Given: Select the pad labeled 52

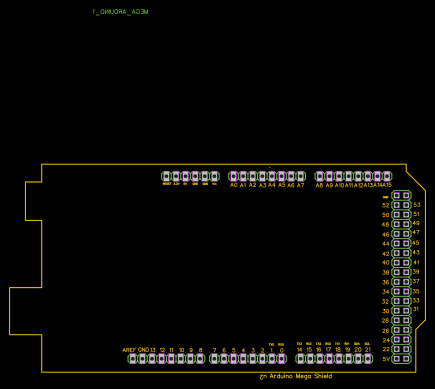Looking at the screenshot, I should pyautogui.click(x=397, y=205).
